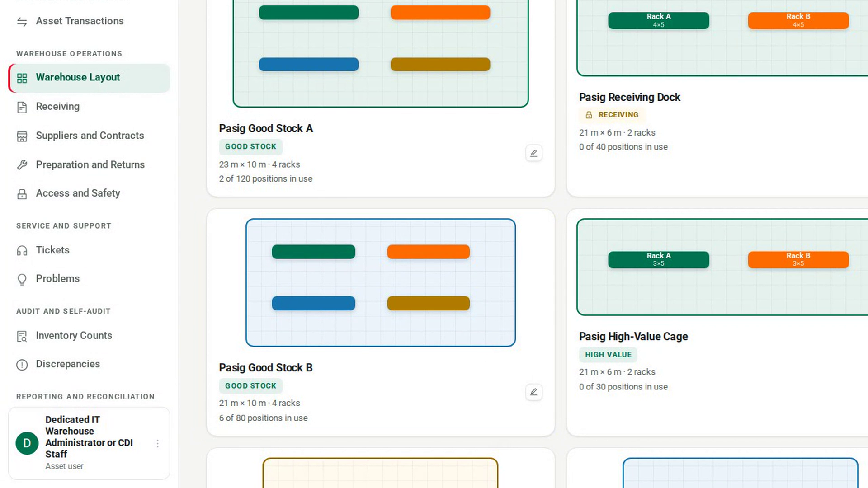The width and height of the screenshot is (868, 488).
Task: Select the blue rack in Pasig Good Stock A
Action: [x=309, y=65]
